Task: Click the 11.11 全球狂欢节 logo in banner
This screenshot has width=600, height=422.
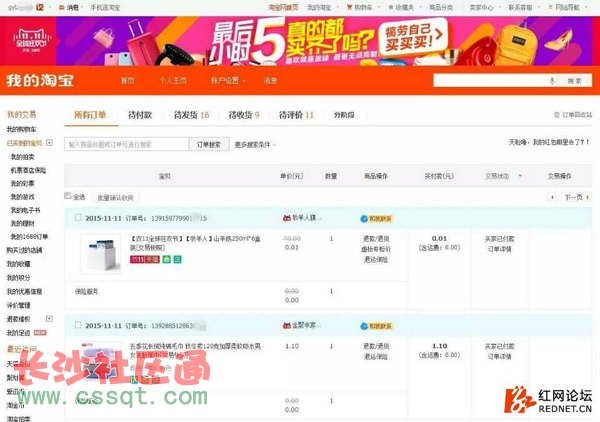Action: (32, 41)
